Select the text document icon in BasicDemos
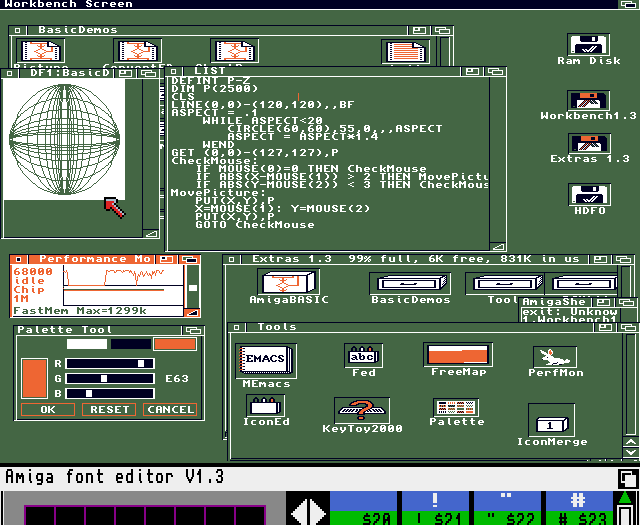 405,52
